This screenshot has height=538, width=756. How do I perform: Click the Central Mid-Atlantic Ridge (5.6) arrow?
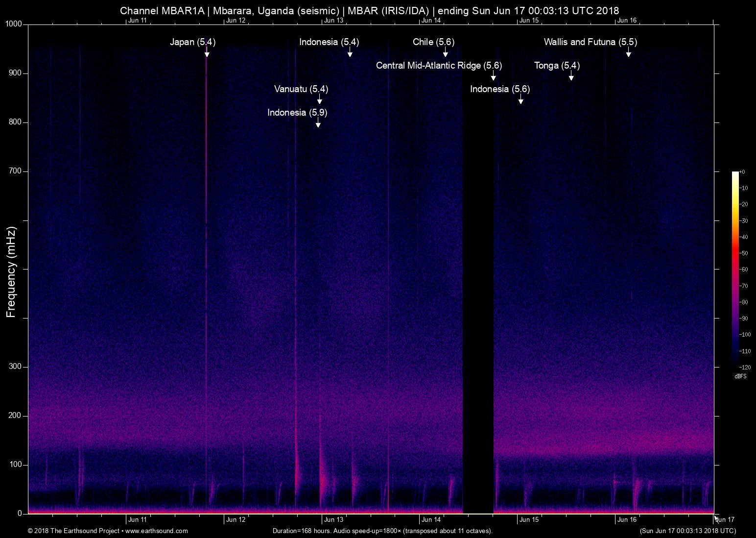[494, 75]
